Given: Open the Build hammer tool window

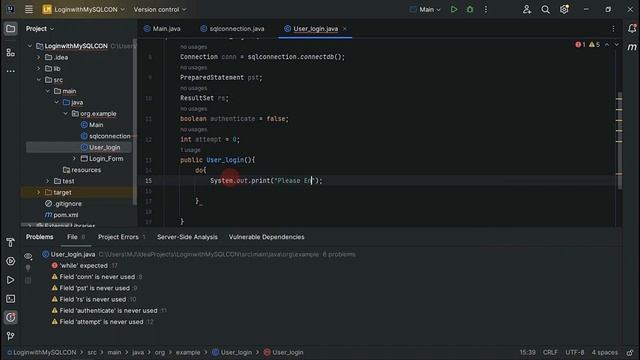Looking at the screenshot, I should point(11,242).
